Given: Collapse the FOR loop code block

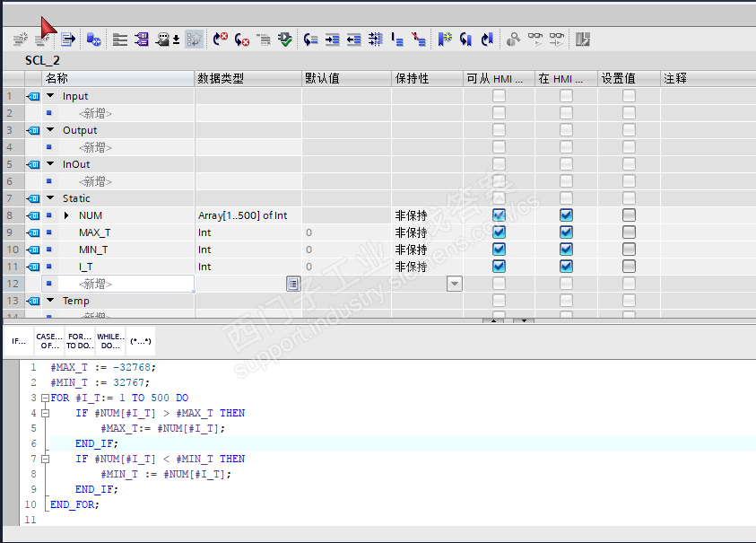Looking at the screenshot, I should 45,398.
